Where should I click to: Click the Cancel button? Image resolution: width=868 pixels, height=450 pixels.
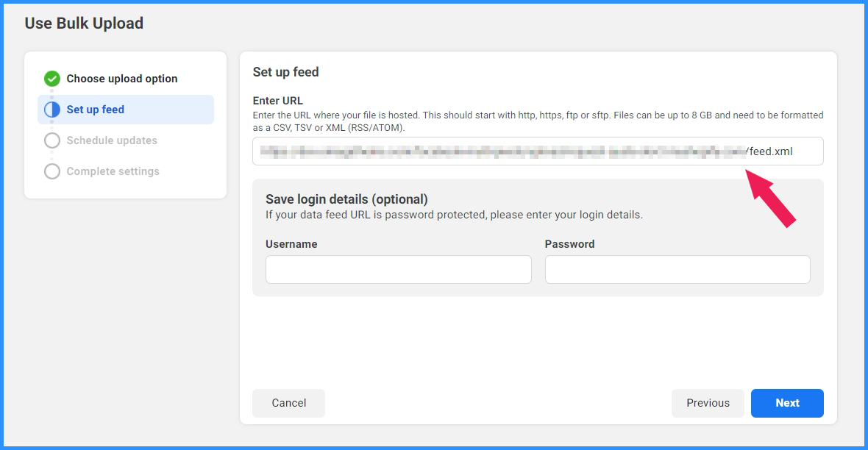tap(288, 403)
